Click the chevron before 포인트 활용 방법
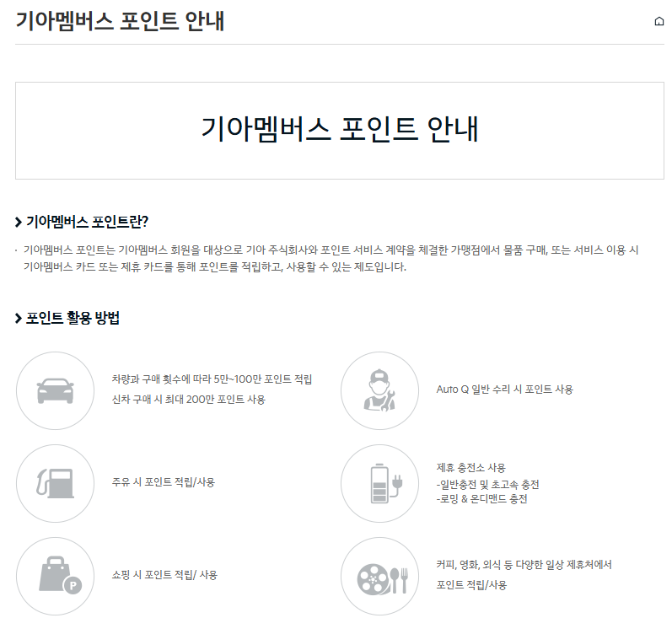Viewport: 672px width, 618px height. pos(18,318)
